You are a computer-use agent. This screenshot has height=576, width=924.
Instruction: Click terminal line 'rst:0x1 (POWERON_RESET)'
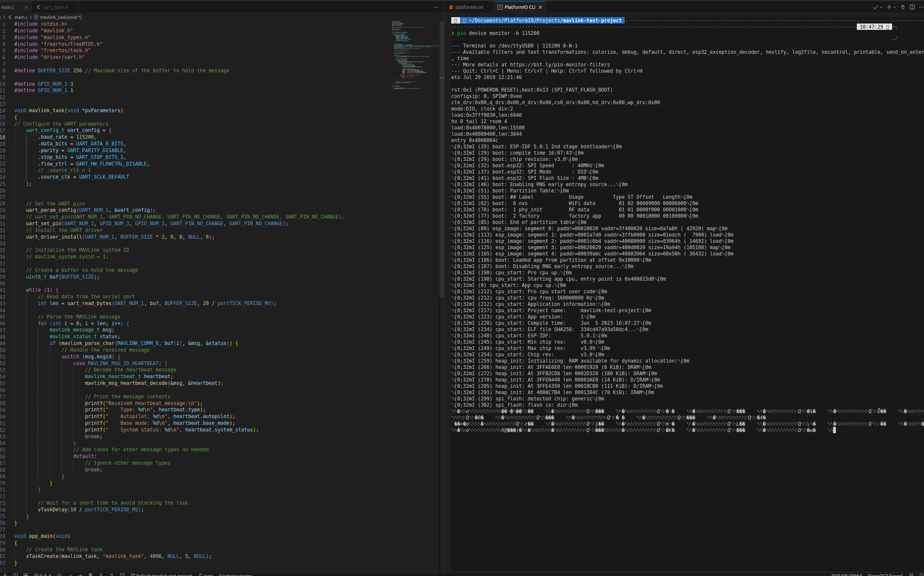532,90
